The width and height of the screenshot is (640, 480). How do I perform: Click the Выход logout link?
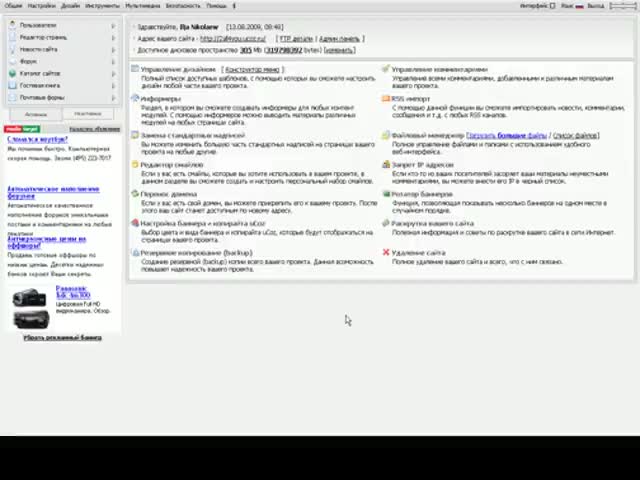pyautogui.click(x=596, y=5)
